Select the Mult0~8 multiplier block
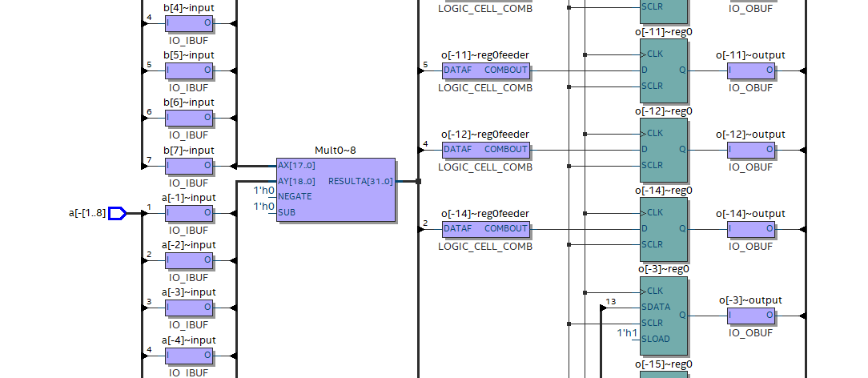This screenshot has height=378, width=868. click(x=336, y=190)
